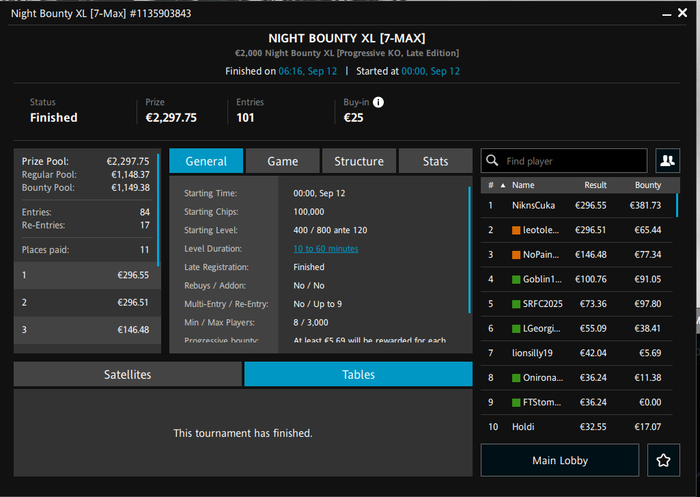Open the Structure tab
700x497 pixels.
point(358,161)
